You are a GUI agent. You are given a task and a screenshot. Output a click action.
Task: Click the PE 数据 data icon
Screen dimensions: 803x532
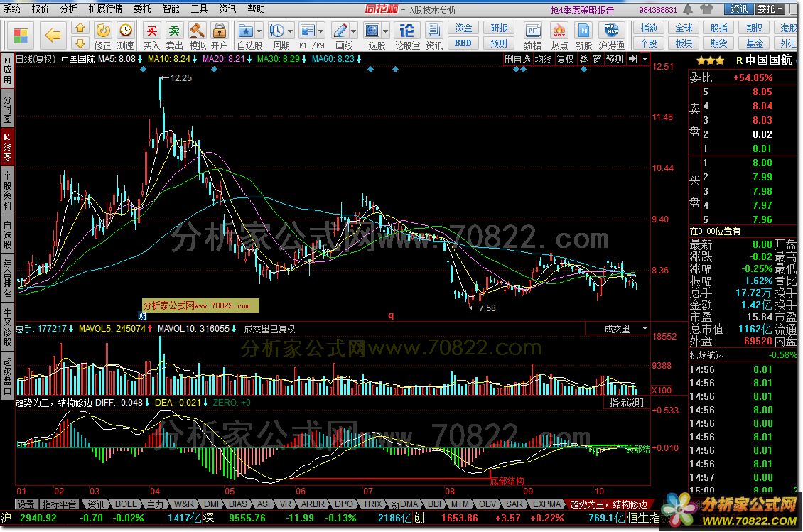point(532,36)
